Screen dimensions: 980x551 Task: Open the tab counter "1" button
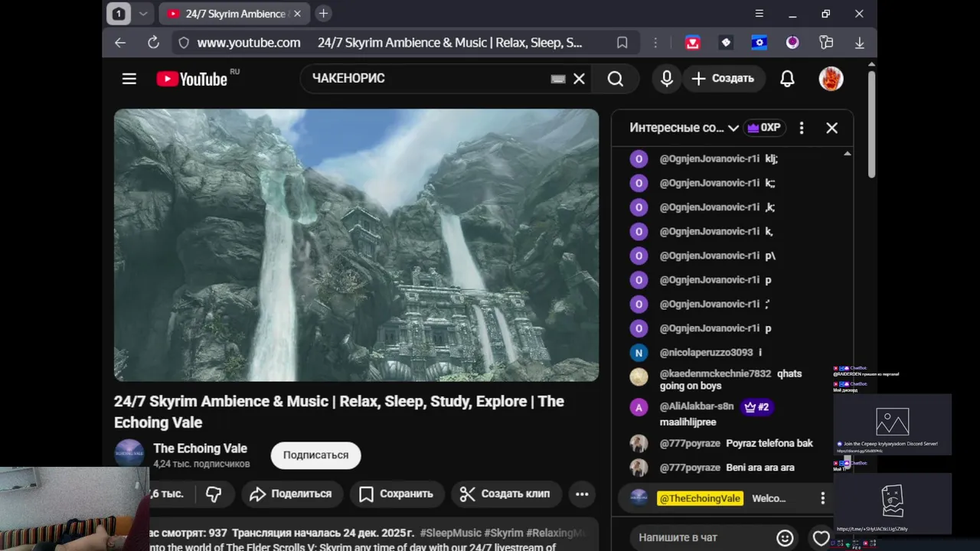(118, 14)
